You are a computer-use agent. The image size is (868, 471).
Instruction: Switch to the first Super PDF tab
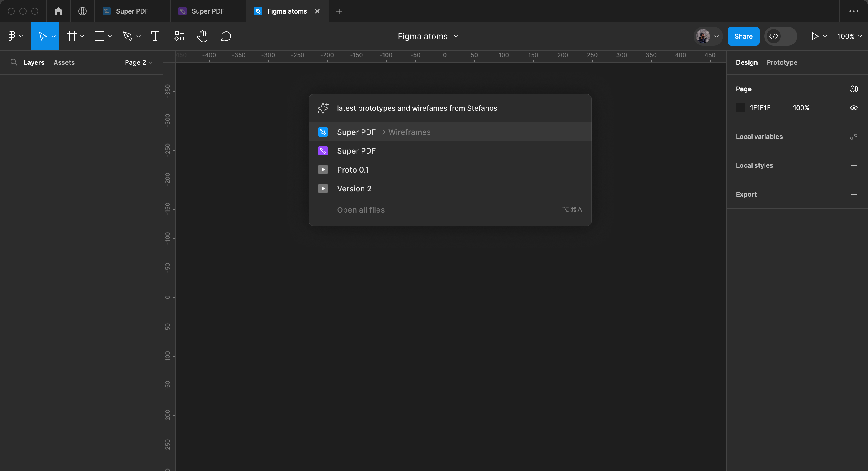pos(132,11)
